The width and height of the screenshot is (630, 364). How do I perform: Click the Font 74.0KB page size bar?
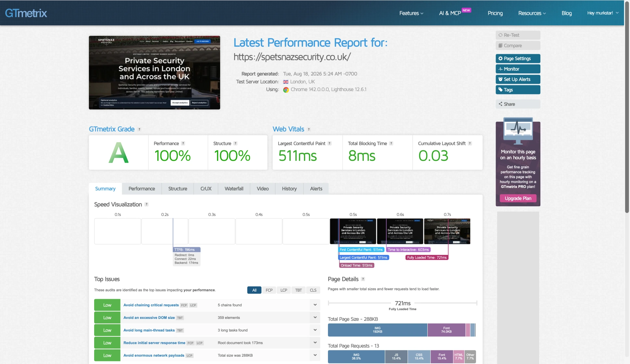click(447, 330)
